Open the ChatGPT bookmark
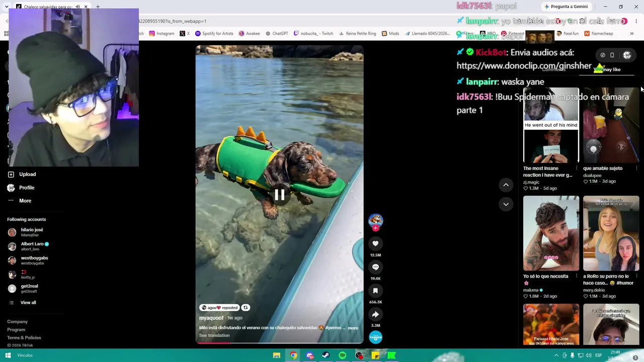Screen dimensions: 644x362 tap(277, 34)
